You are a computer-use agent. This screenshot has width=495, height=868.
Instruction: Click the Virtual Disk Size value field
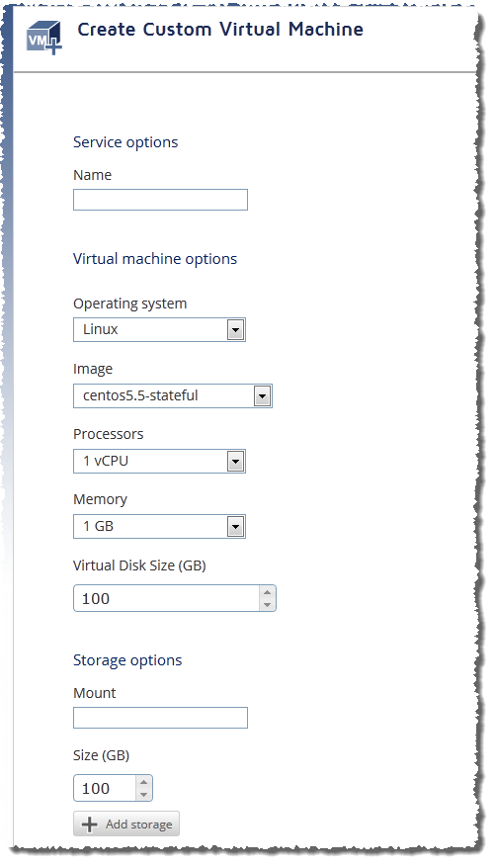(x=166, y=598)
